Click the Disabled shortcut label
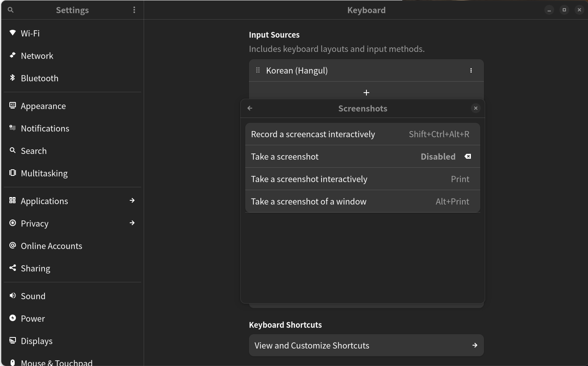Screen dimensions: 588x366 [438, 156]
